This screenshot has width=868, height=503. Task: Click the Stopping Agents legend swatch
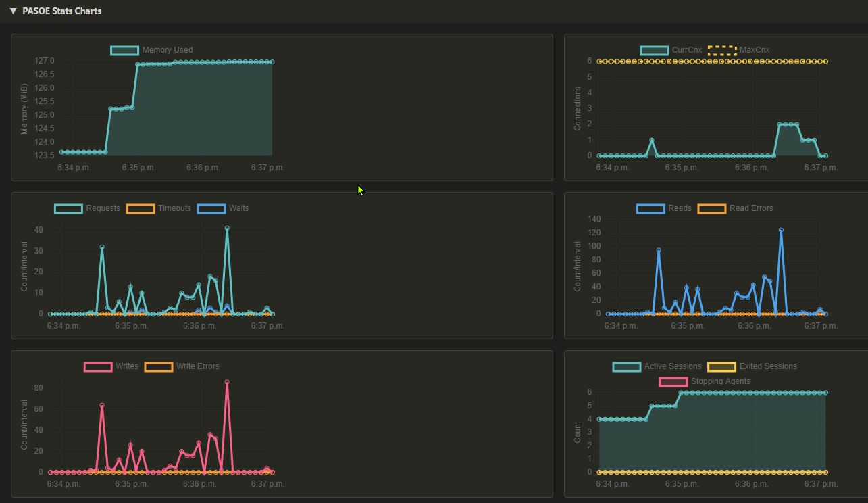pyautogui.click(x=673, y=381)
